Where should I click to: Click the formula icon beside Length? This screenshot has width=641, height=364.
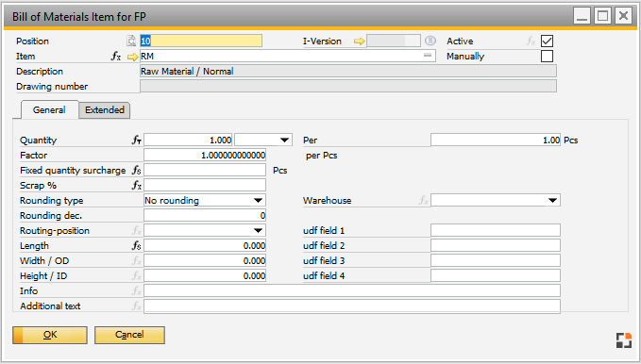pyautogui.click(x=137, y=245)
